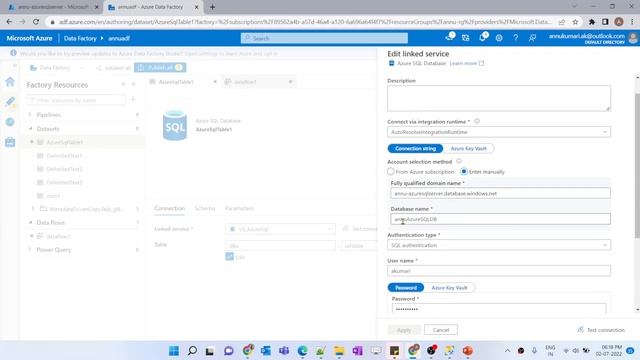Open the Schema tab of dataset

[x=205, y=208]
